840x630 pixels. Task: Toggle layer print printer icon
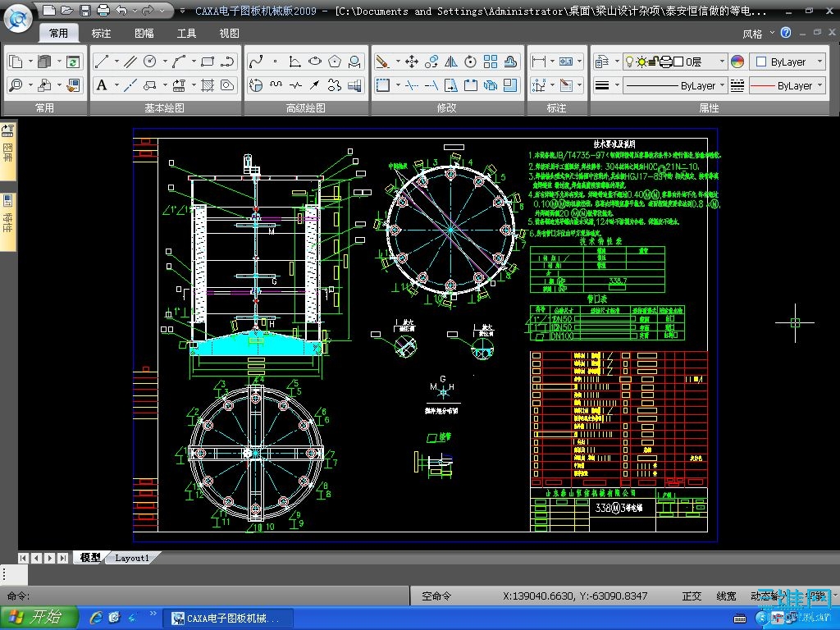[x=665, y=62]
